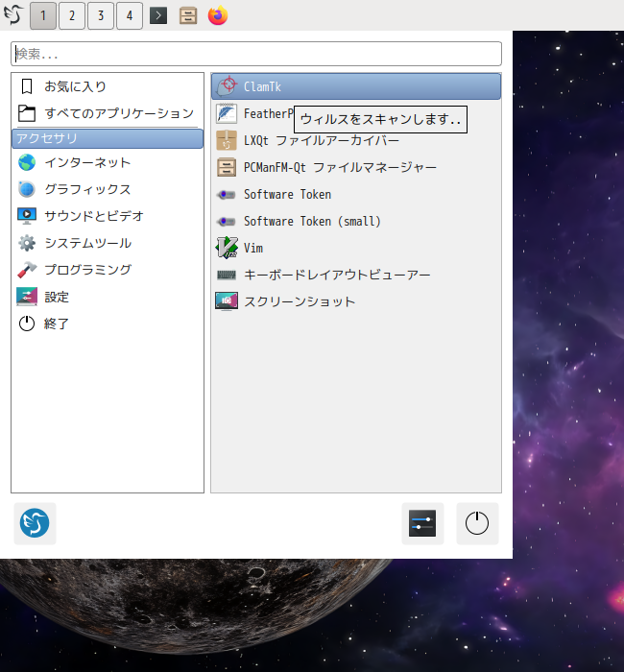Launch スクリーンショット tool
624x672 pixels.
[x=356, y=301]
